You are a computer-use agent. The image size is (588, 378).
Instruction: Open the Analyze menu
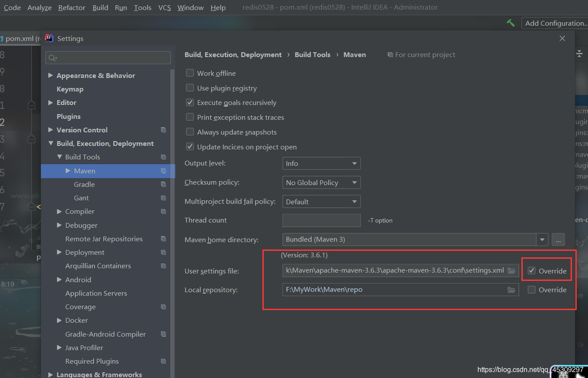tap(39, 7)
